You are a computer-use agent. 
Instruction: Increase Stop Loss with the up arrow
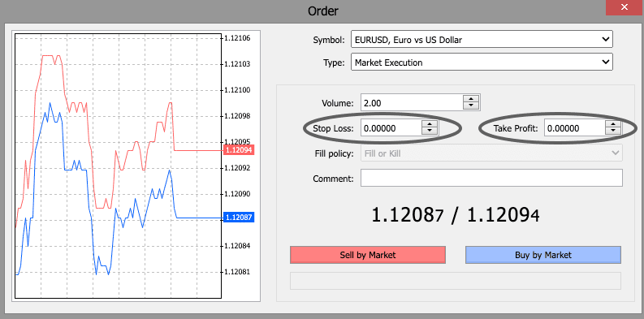tap(430, 124)
